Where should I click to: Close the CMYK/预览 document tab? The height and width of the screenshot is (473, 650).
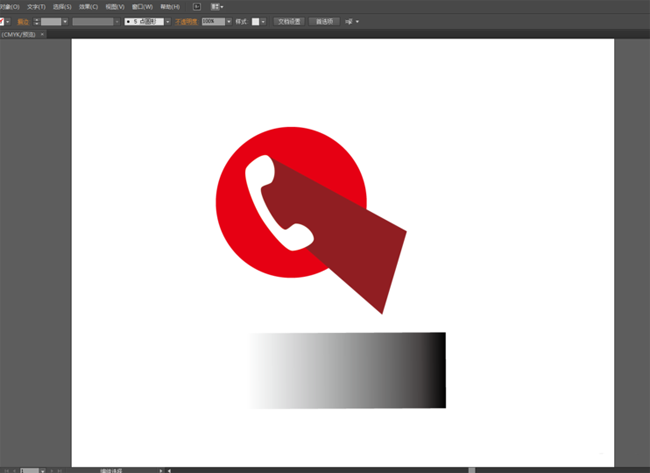coord(44,34)
